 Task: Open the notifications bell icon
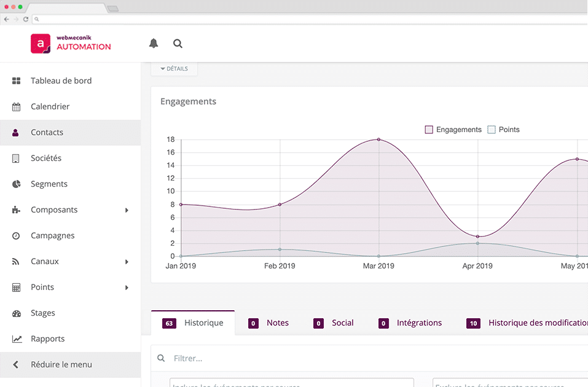(x=154, y=44)
